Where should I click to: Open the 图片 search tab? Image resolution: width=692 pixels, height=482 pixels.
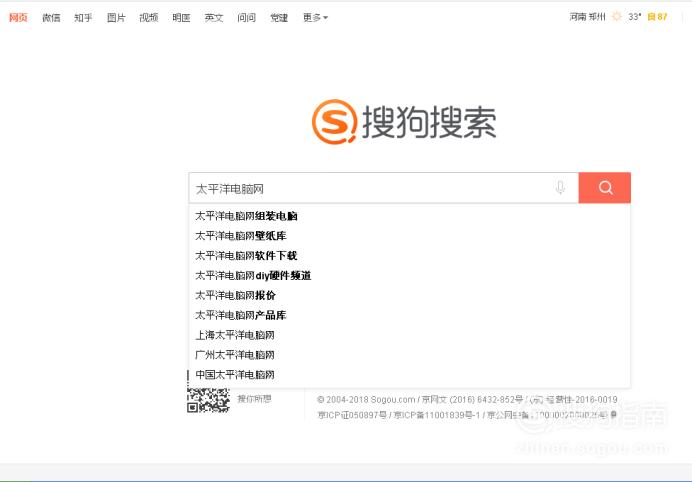[116, 17]
